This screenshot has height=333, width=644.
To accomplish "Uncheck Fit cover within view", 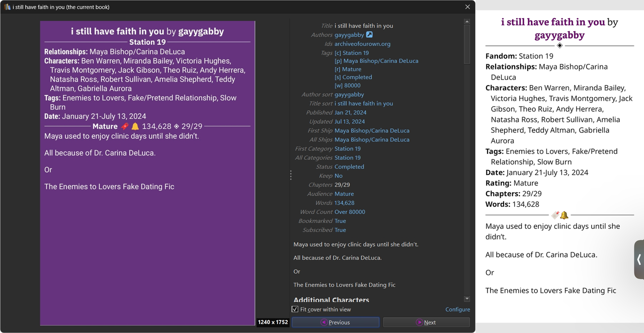I will (x=295, y=309).
